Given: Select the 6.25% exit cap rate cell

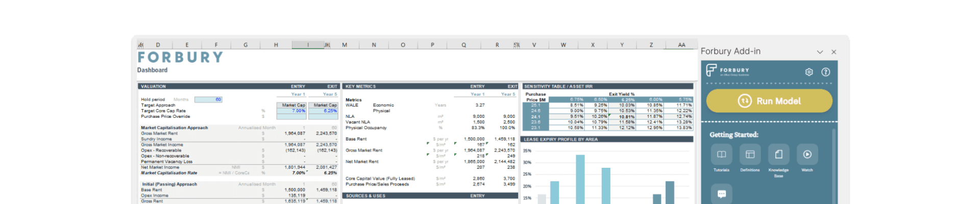Looking at the screenshot, I should [x=323, y=111].
